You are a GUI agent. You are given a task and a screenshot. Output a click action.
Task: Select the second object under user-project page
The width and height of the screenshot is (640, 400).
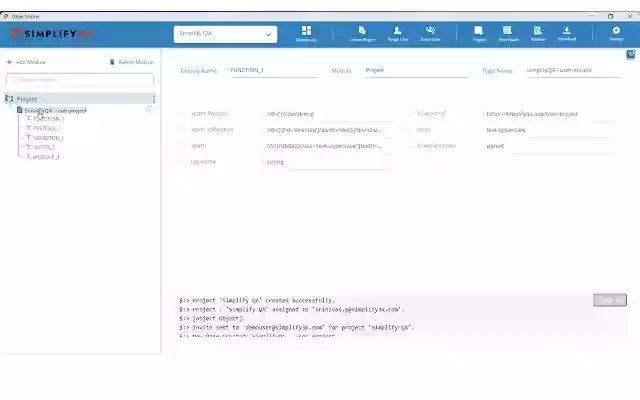tap(47, 128)
